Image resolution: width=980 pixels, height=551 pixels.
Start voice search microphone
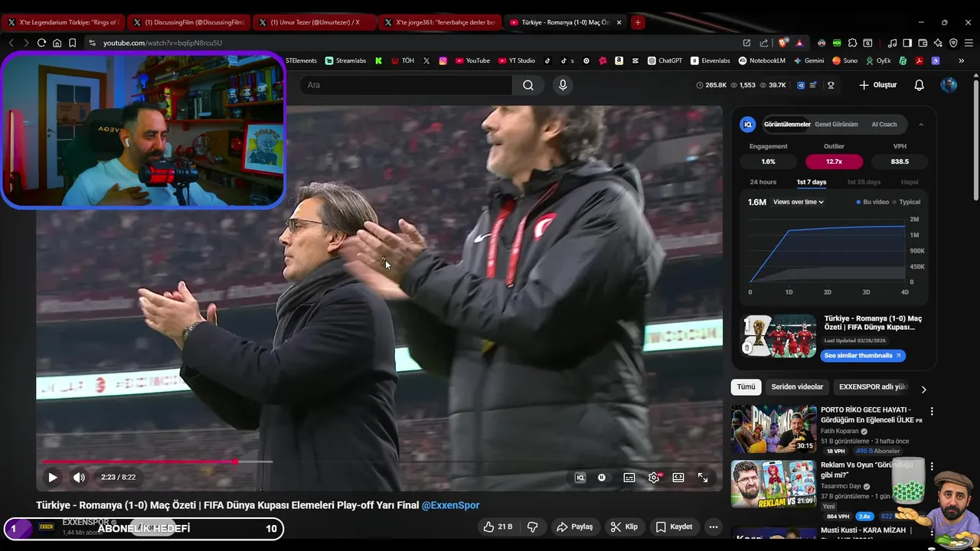click(563, 85)
